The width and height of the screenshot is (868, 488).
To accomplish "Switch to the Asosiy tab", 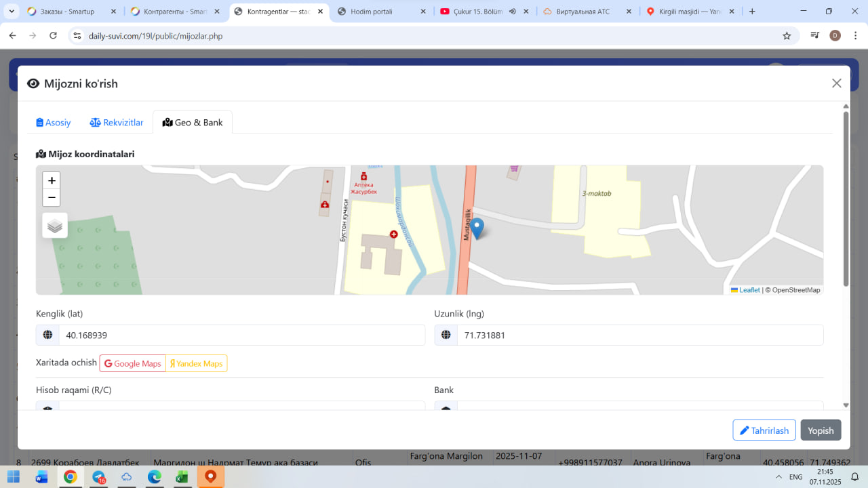I will (54, 123).
